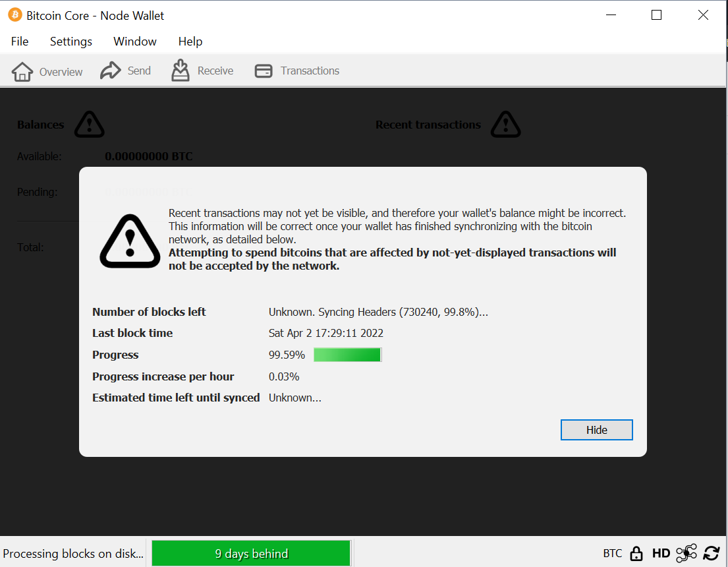The image size is (728, 567).
Task: Click the BTC unit label in status bar
Action: pos(611,553)
